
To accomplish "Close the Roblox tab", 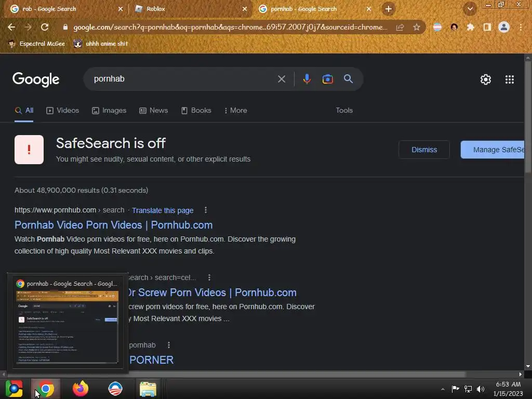I will tap(245, 9).
